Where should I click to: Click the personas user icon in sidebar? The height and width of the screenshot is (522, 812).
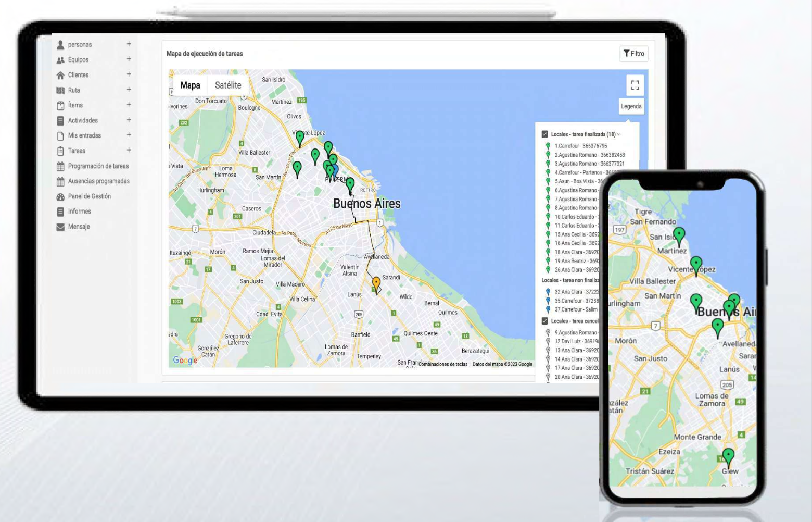60,45
